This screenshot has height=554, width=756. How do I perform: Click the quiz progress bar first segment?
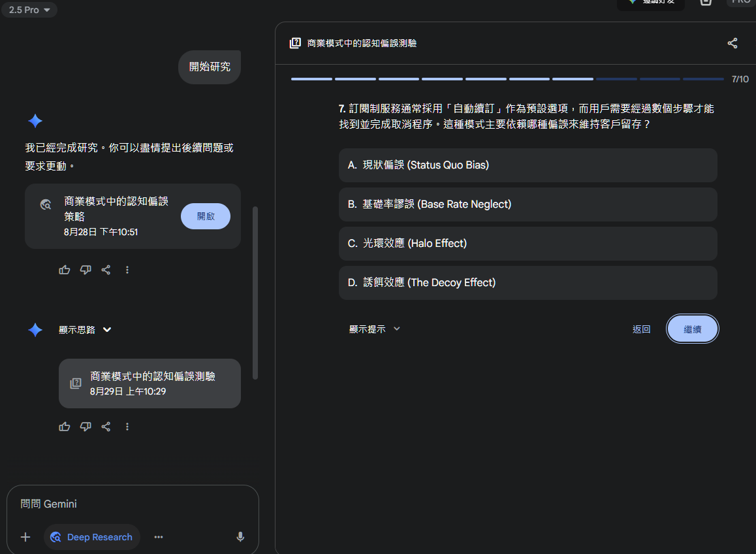311,79
